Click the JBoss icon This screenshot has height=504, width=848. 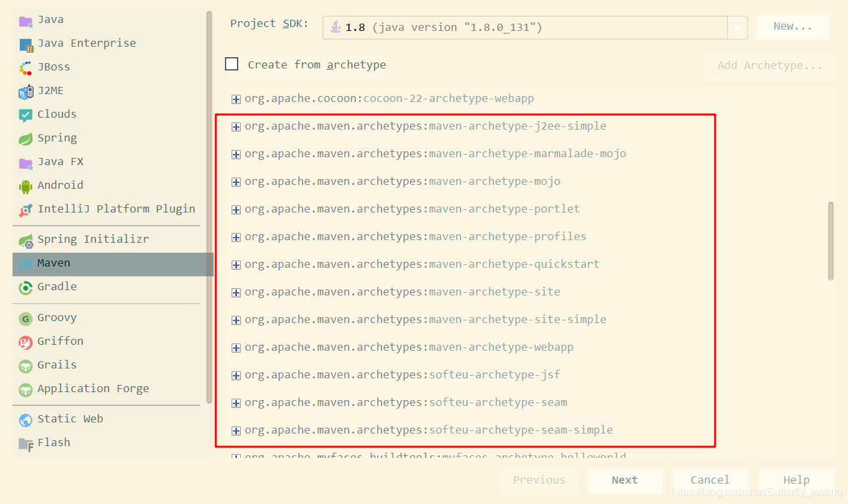pyautogui.click(x=26, y=68)
